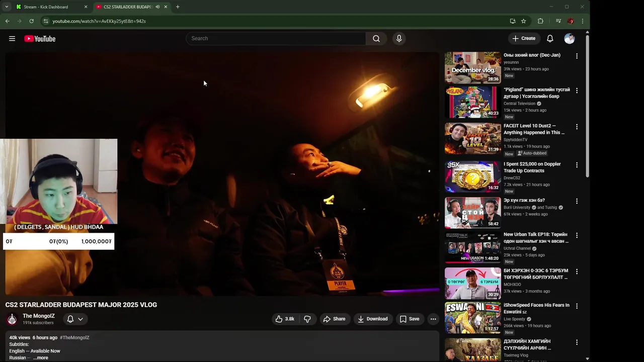
Task: Download the video
Action: point(373,319)
